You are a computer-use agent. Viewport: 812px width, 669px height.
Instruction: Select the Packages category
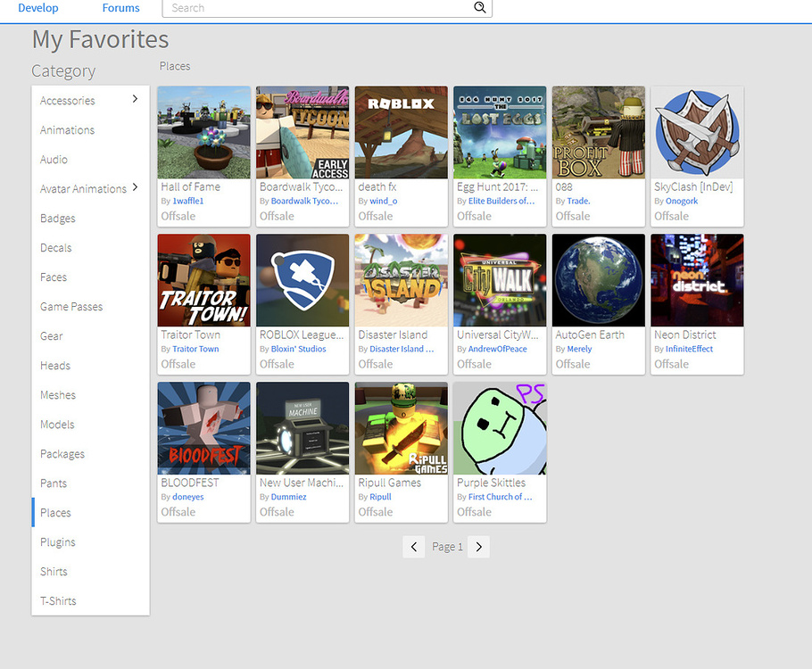click(91, 454)
